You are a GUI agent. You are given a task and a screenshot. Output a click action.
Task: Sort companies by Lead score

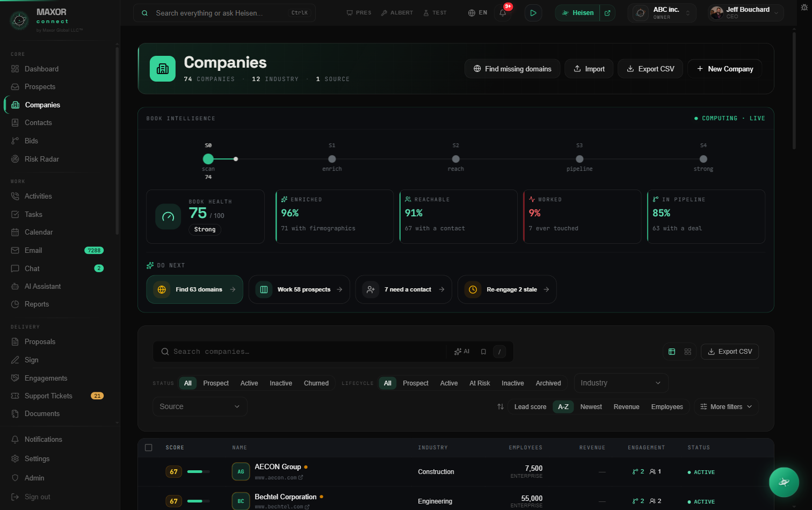pyautogui.click(x=530, y=407)
